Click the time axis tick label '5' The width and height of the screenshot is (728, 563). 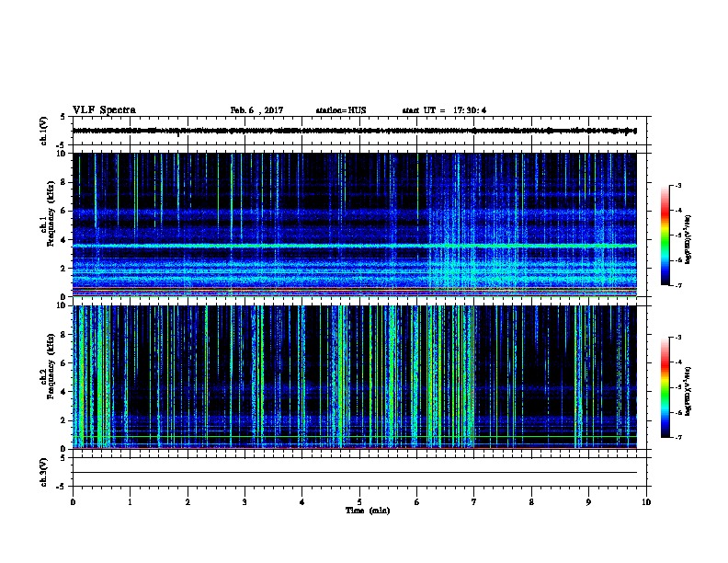pos(359,502)
